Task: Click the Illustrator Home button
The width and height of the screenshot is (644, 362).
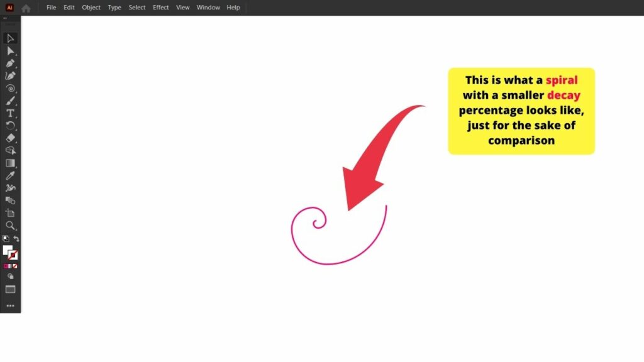Action: click(26, 7)
